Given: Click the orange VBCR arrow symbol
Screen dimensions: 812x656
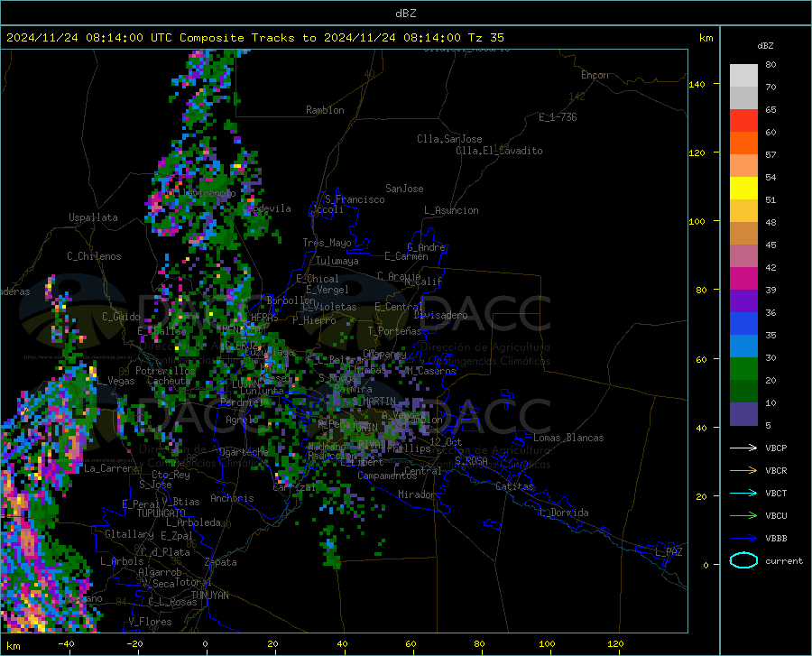Looking at the screenshot, I should (743, 471).
